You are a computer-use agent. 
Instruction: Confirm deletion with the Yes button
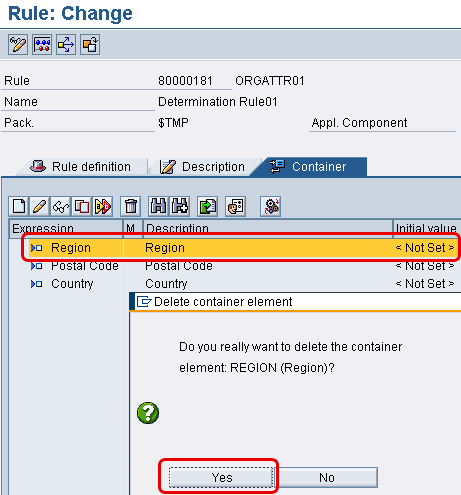pyautogui.click(x=221, y=477)
